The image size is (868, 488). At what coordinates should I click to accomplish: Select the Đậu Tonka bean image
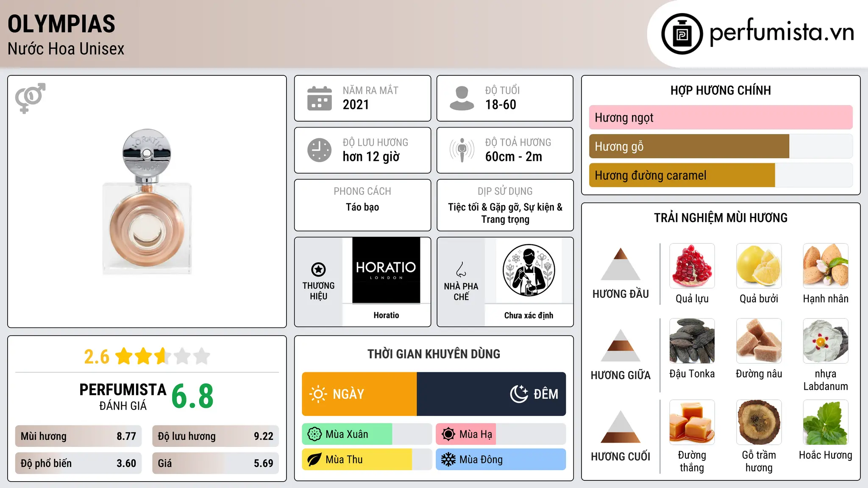point(692,341)
